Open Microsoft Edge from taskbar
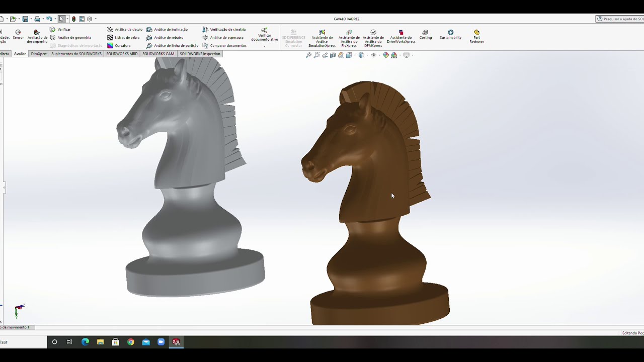This screenshot has width=644, height=362. 85,342
